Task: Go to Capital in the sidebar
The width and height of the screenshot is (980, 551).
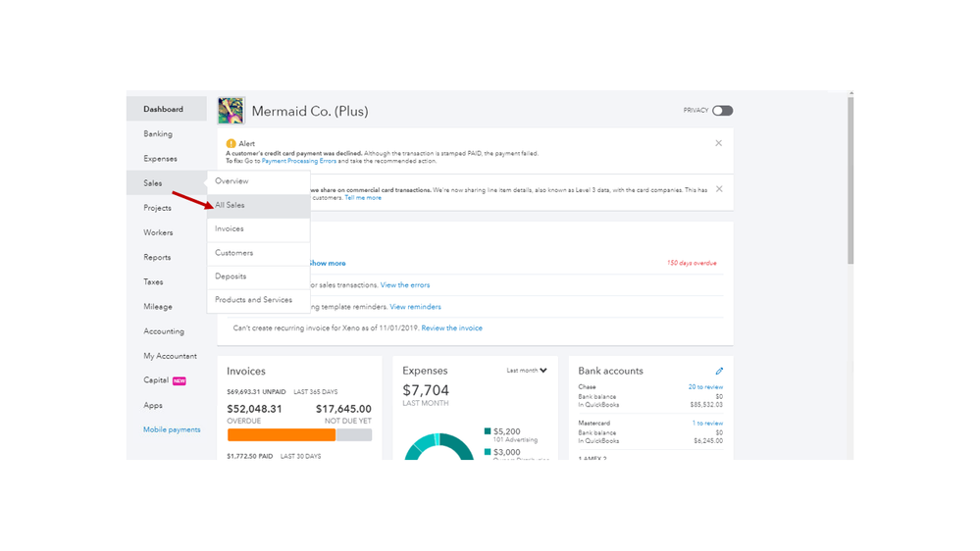Action: [156, 380]
